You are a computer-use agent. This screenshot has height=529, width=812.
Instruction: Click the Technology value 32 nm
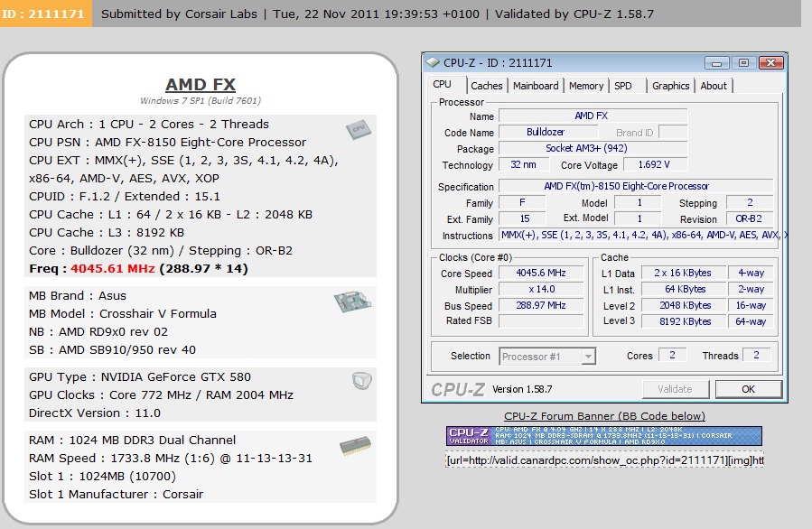523,164
